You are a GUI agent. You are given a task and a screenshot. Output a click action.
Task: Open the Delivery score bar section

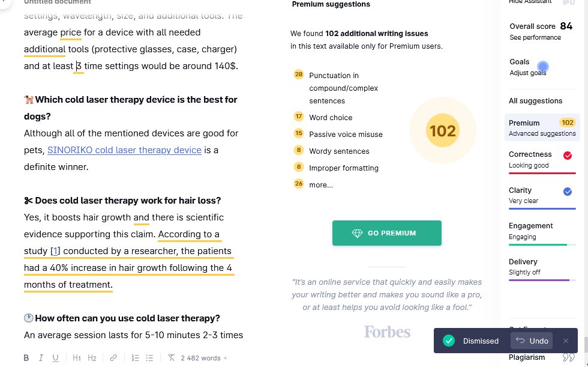(x=542, y=269)
